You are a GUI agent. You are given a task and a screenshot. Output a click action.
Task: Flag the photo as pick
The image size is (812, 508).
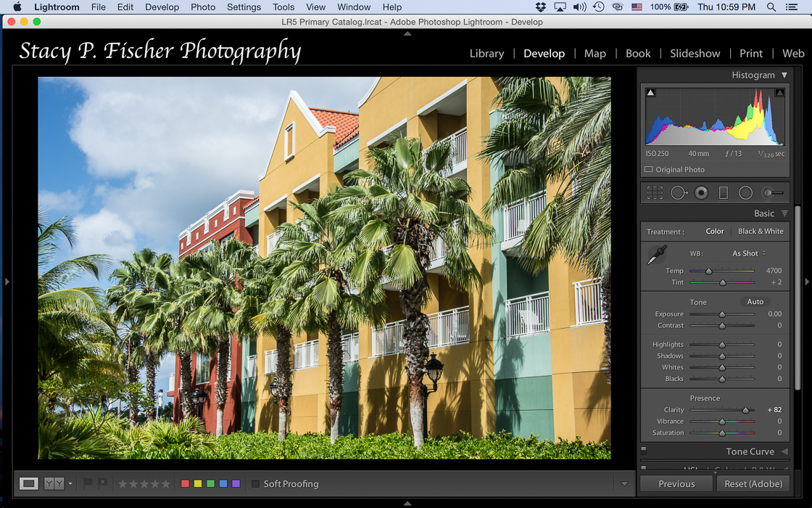pos(88,483)
